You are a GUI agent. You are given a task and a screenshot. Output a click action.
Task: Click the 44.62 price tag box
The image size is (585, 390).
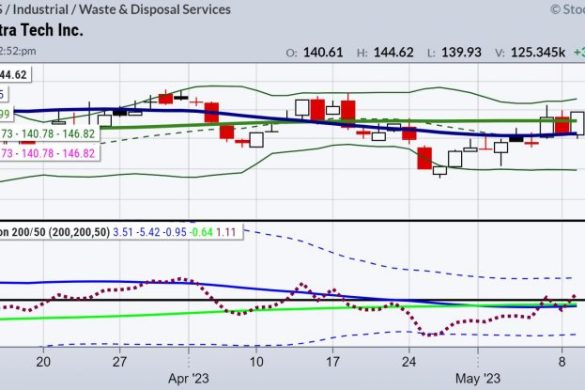16,75
